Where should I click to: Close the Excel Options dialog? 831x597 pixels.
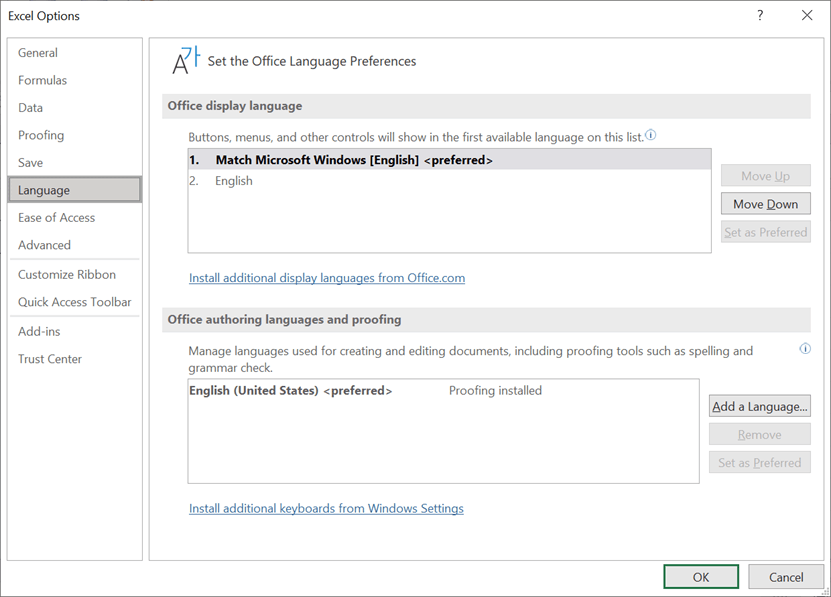pyautogui.click(x=807, y=15)
